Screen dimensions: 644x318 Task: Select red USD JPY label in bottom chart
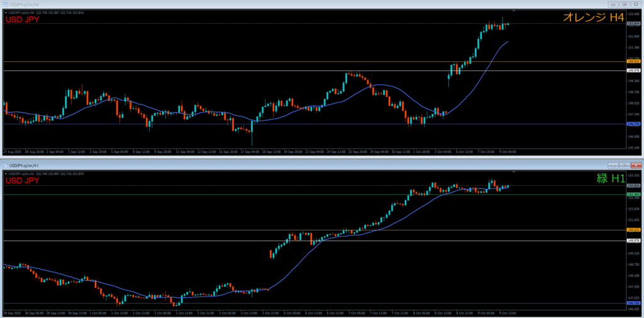(x=23, y=181)
